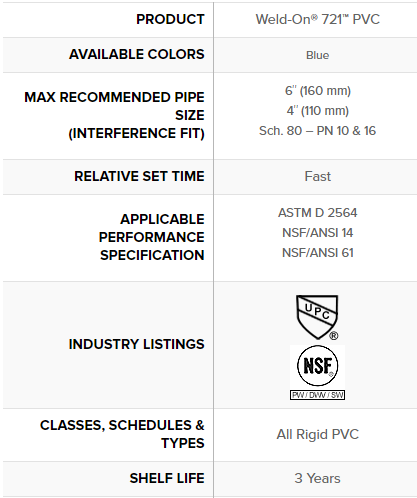The width and height of the screenshot is (417, 498).
Task: Select the PRODUCT row header
Action: click(170, 19)
